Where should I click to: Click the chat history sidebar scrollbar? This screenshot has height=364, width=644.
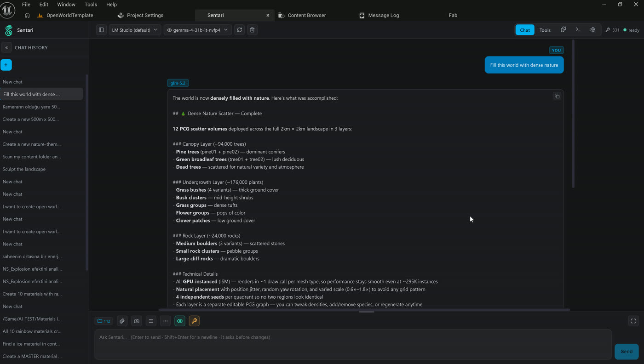[87, 172]
